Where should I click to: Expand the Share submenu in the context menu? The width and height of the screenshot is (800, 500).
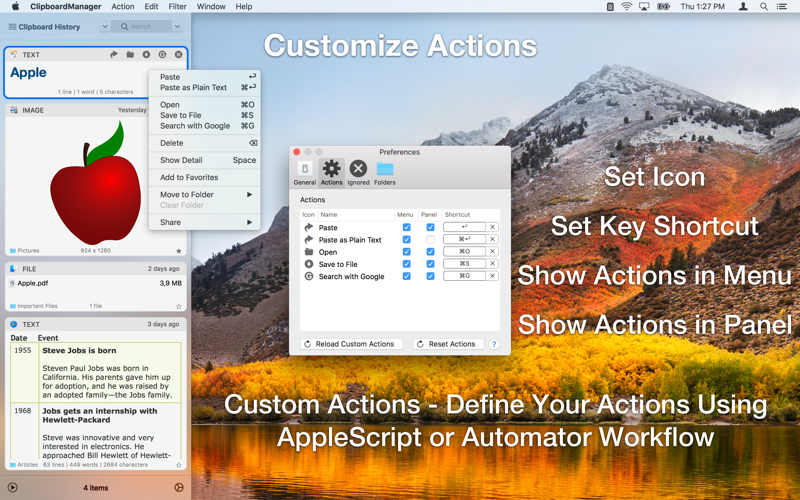click(205, 222)
